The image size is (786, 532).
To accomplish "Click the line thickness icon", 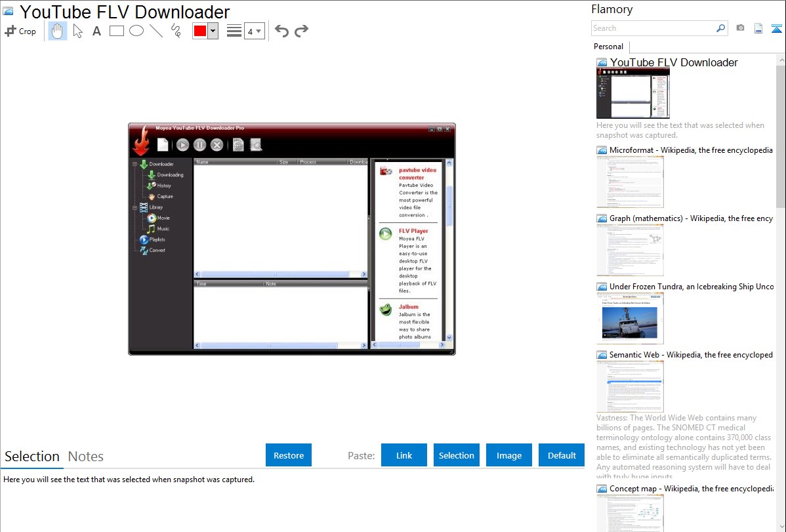I will coord(234,31).
